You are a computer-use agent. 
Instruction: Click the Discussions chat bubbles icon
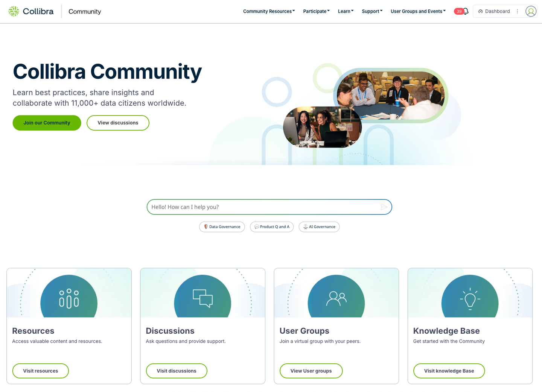tap(202, 298)
